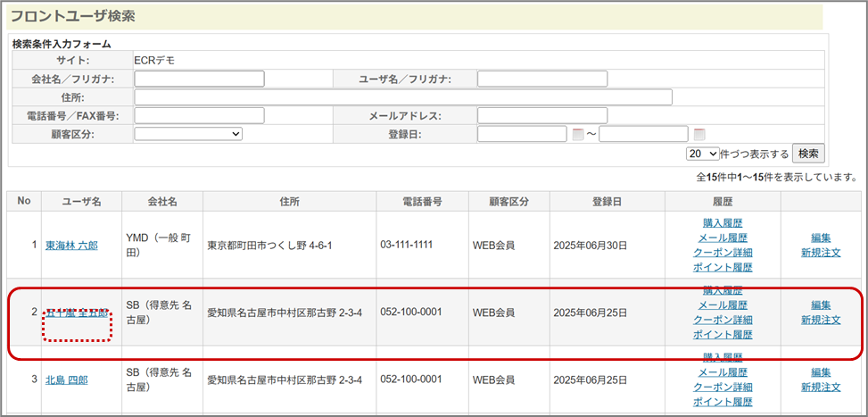Click the 検索 button
The image size is (868, 417).
[808, 154]
